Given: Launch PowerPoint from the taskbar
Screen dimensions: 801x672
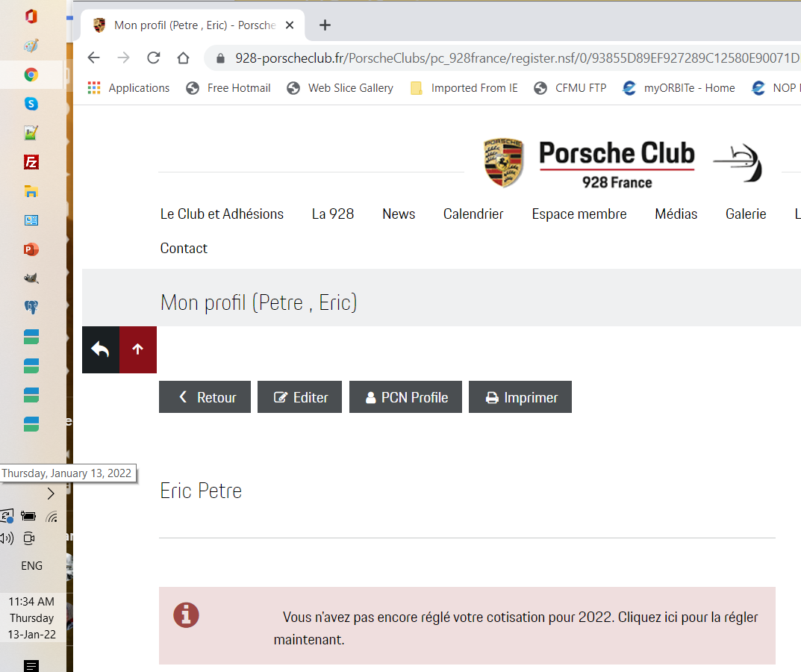Looking at the screenshot, I should [x=31, y=249].
